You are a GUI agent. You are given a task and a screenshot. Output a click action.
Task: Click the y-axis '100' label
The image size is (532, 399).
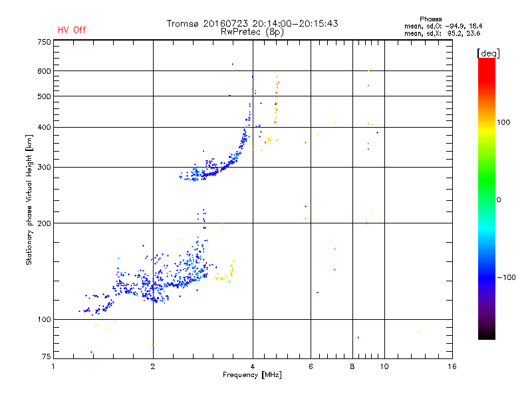pos(45,320)
